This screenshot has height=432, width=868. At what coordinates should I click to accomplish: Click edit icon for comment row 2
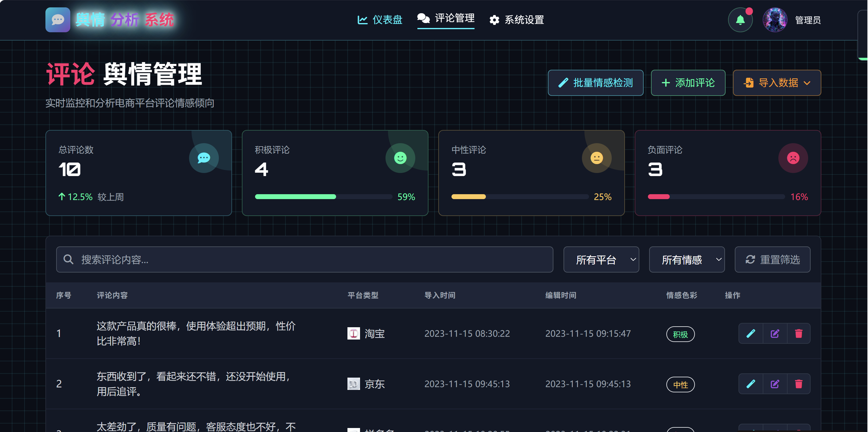pyautogui.click(x=775, y=384)
